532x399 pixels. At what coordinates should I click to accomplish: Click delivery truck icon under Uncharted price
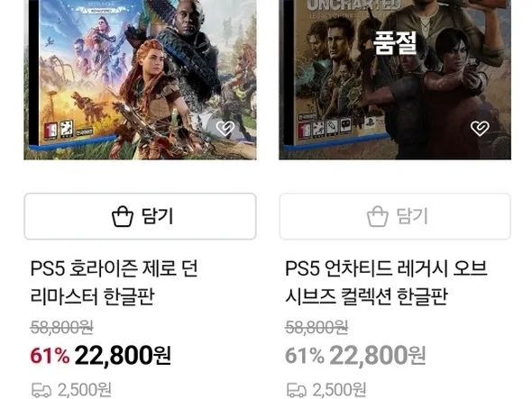coord(297,390)
